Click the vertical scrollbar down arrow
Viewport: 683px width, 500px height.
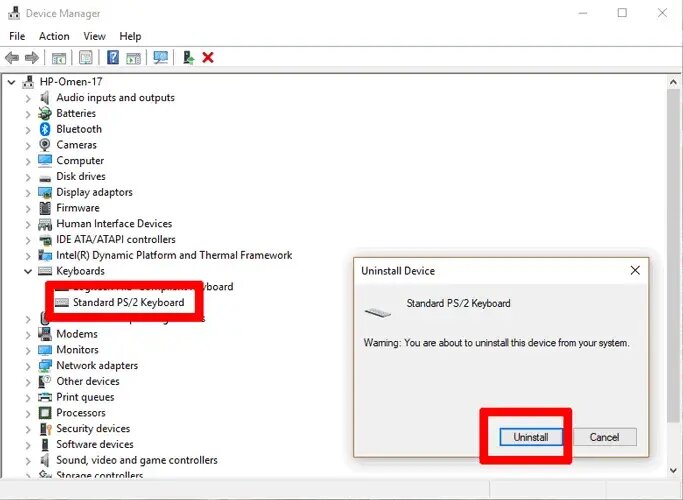click(x=673, y=470)
